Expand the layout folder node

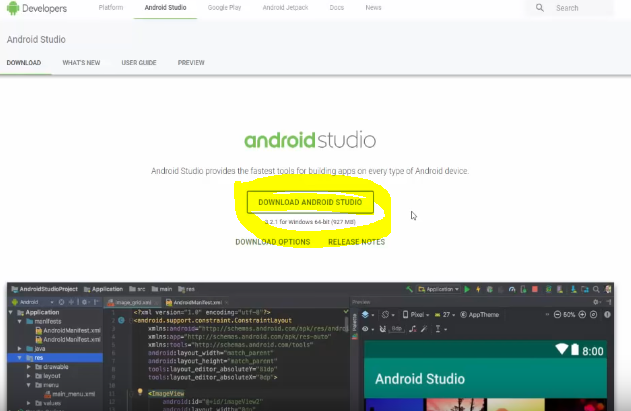pos(29,376)
